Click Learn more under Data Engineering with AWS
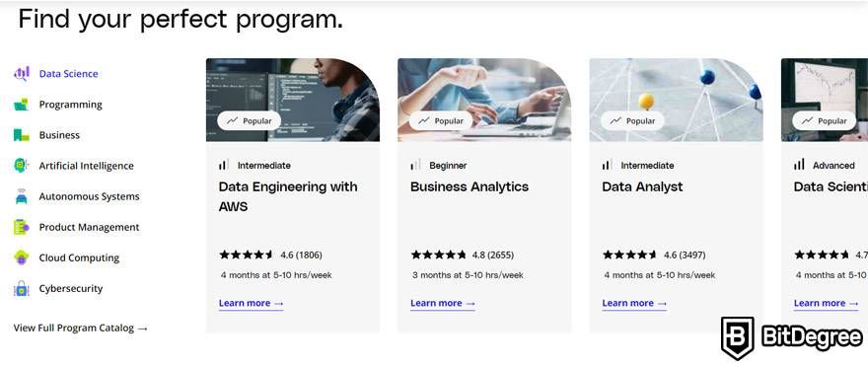868x366 pixels. click(x=251, y=304)
